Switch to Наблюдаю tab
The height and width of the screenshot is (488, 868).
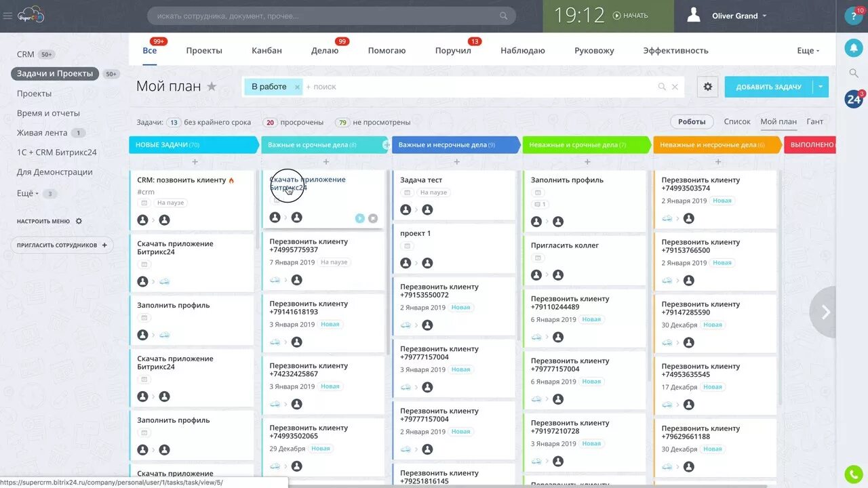pyautogui.click(x=523, y=51)
